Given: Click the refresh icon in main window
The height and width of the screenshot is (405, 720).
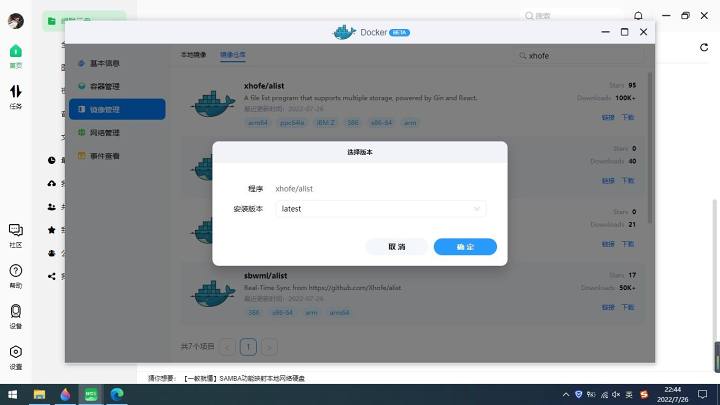Looking at the screenshot, I should (x=704, y=47).
